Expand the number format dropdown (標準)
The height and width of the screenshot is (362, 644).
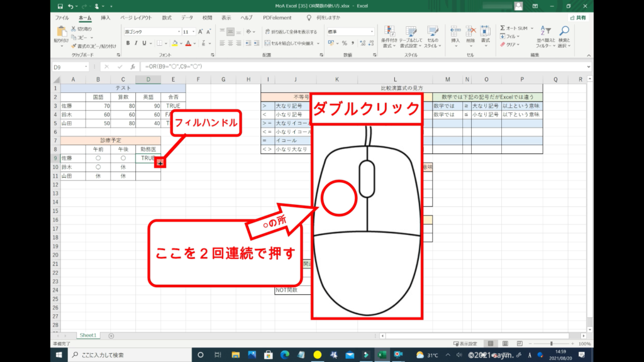click(373, 31)
